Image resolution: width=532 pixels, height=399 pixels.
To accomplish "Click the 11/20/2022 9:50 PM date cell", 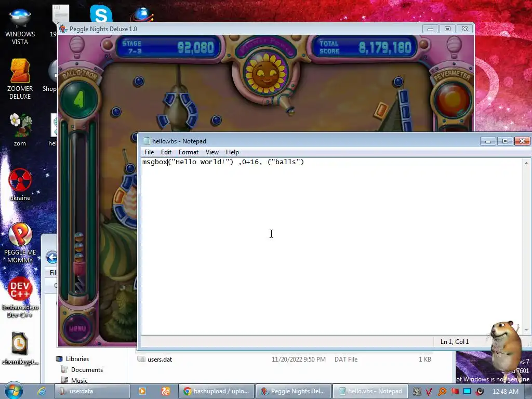I will pos(299,360).
